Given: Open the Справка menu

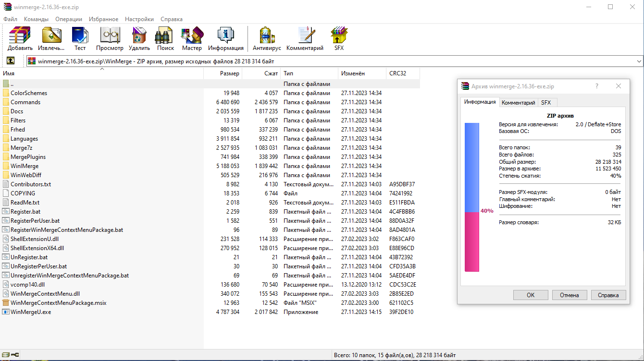Looking at the screenshot, I should pyautogui.click(x=172, y=19).
